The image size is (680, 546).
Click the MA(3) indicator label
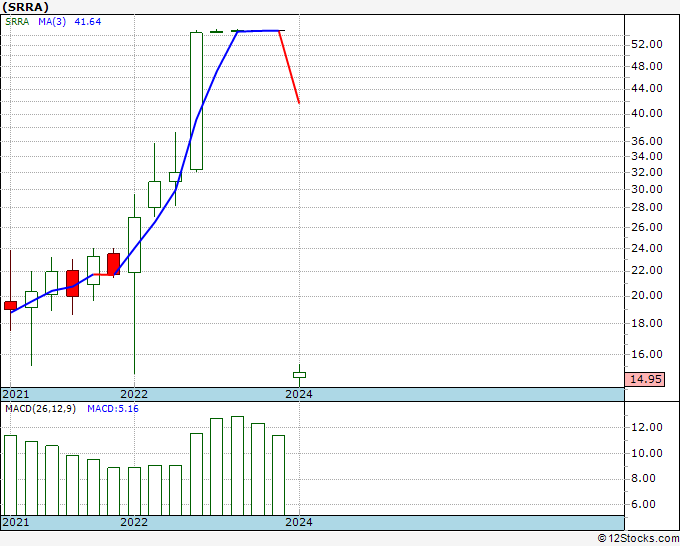tap(52, 21)
